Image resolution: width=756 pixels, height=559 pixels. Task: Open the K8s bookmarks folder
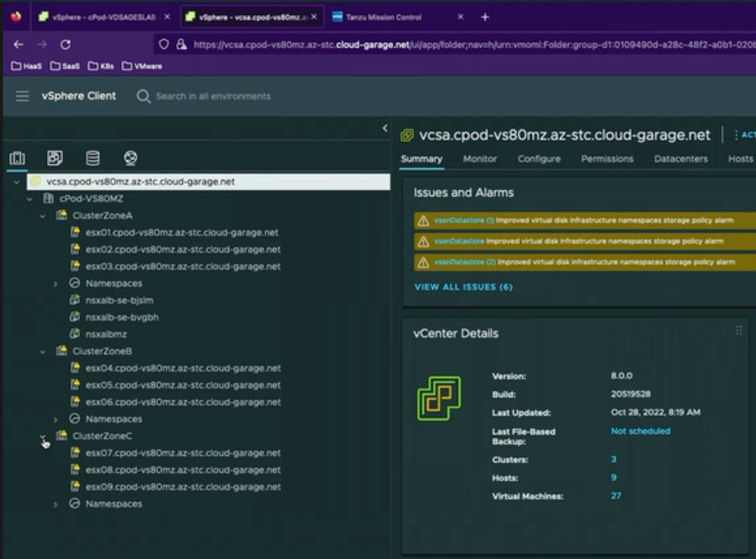(101, 65)
